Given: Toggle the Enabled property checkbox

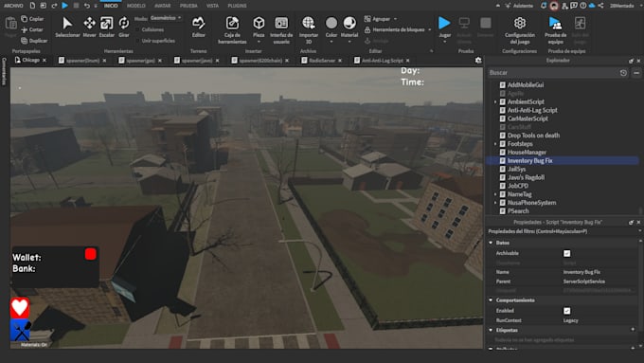Looking at the screenshot, I should click(x=566, y=311).
